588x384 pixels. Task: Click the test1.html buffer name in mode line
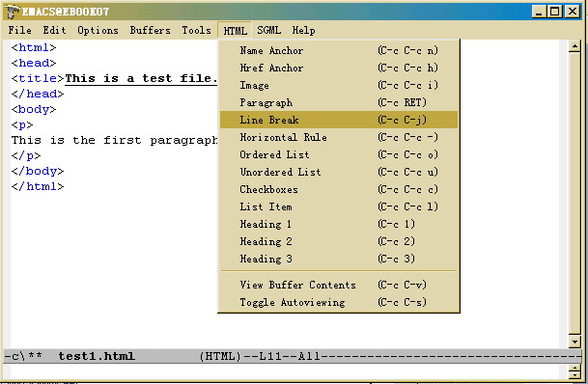tap(97, 356)
